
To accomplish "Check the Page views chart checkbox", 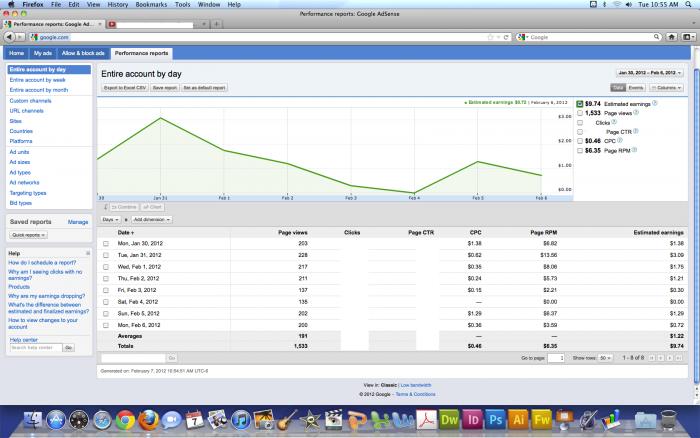I will (579, 113).
